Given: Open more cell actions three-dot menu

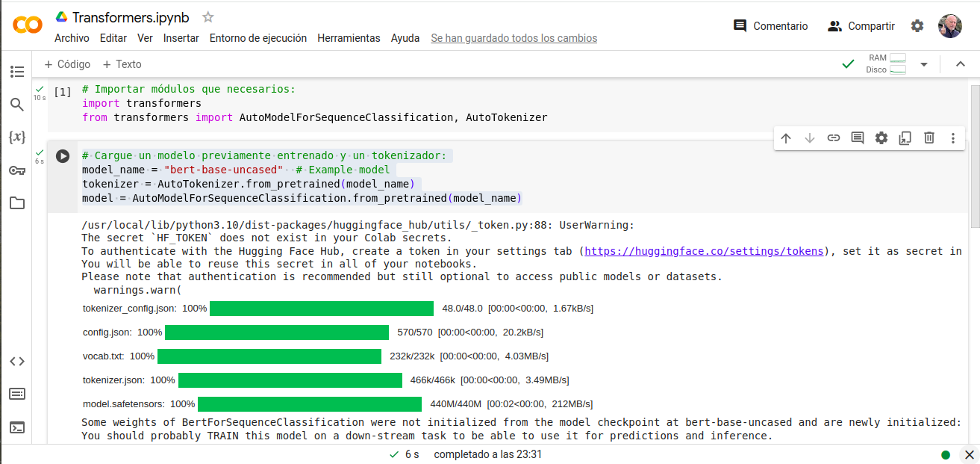Looking at the screenshot, I should pos(953,138).
